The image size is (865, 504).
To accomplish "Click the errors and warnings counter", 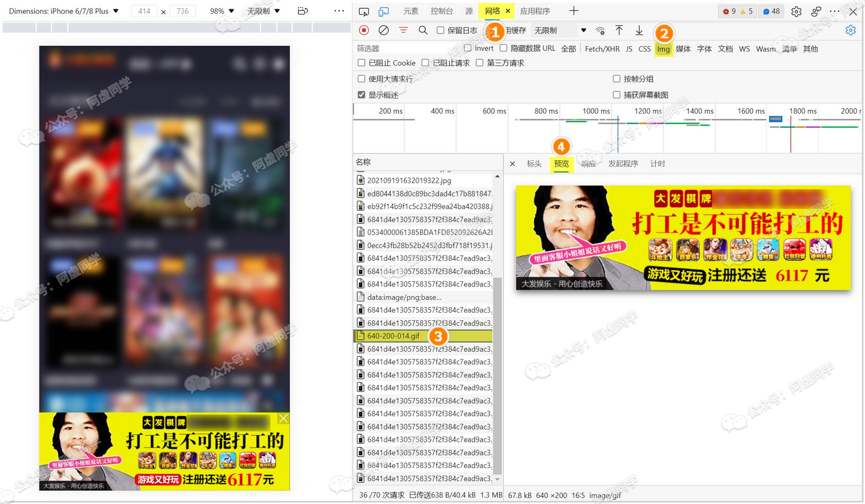I will point(738,11).
